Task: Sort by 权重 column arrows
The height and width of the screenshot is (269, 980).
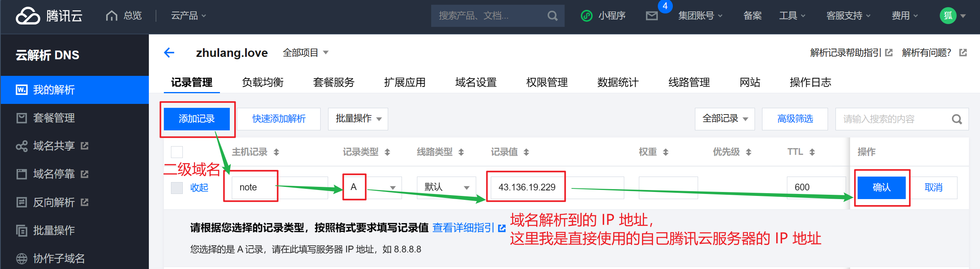Action: tap(666, 152)
